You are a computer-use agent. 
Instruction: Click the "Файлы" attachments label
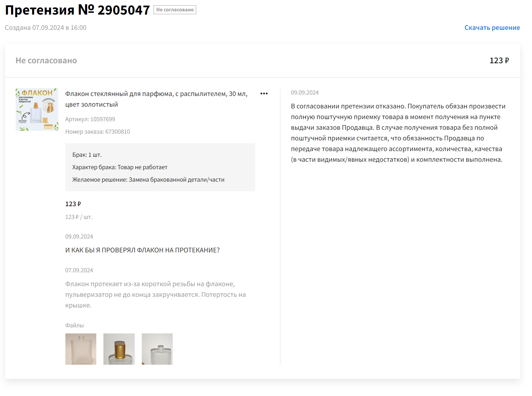coord(75,325)
